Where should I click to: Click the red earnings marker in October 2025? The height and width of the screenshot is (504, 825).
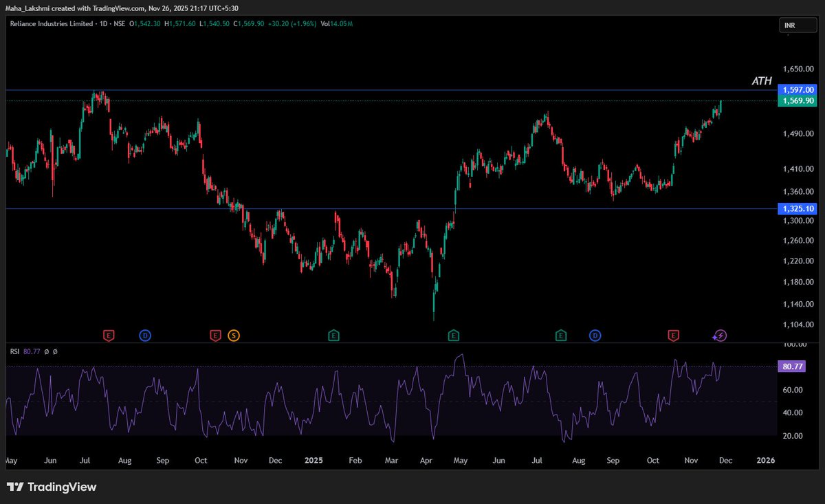(x=674, y=336)
